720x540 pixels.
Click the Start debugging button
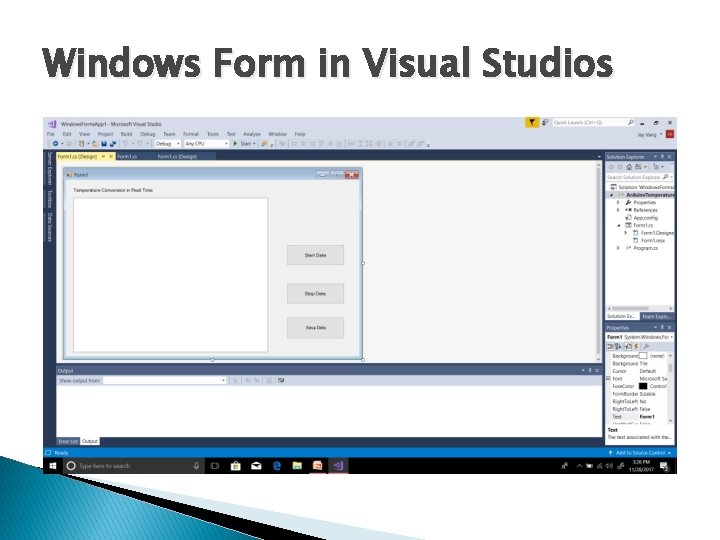tap(243, 144)
